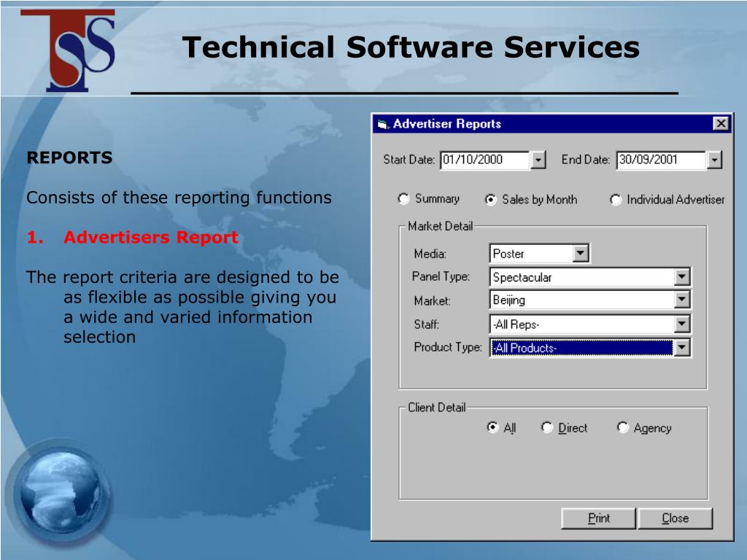Click the Close button
The height and width of the screenshot is (560, 747).
[x=675, y=518]
